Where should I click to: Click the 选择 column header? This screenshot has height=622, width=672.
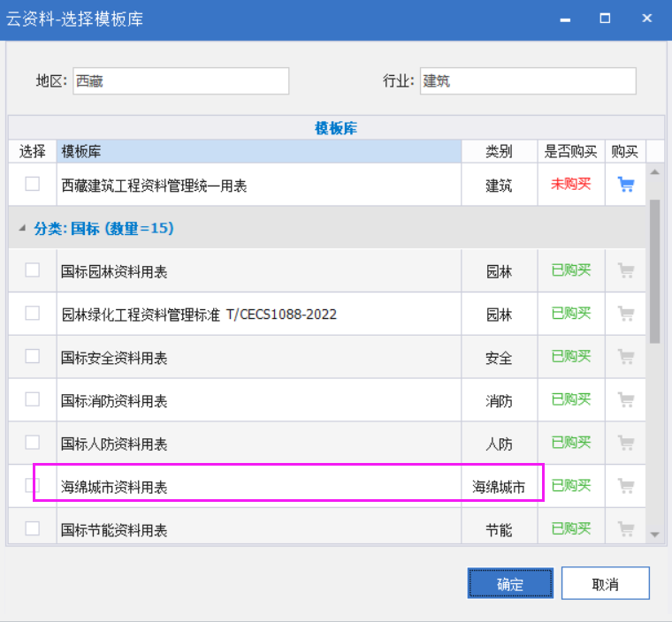coord(33,151)
